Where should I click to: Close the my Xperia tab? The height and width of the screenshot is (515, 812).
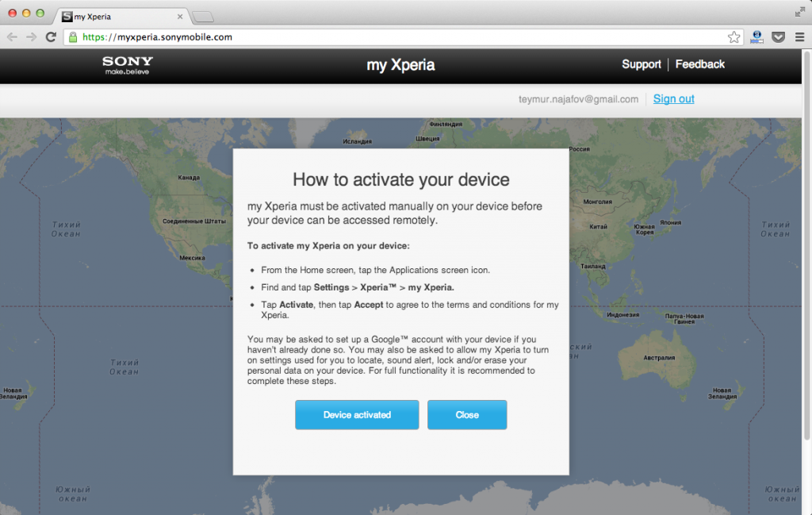(x=180, y=17)
